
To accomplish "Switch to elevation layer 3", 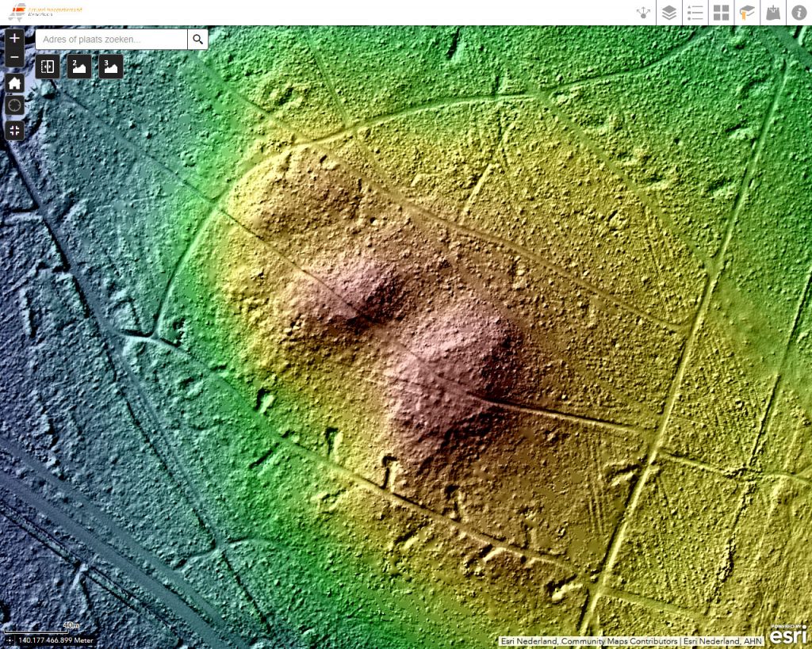I will [x=111, y=67].
